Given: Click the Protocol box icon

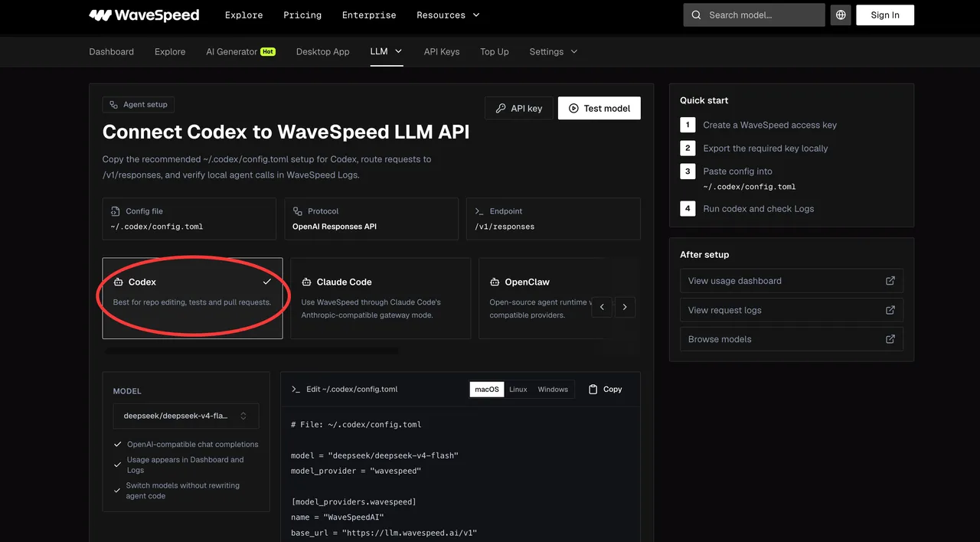Looking at the screenshot, I should tap(298, 211).
